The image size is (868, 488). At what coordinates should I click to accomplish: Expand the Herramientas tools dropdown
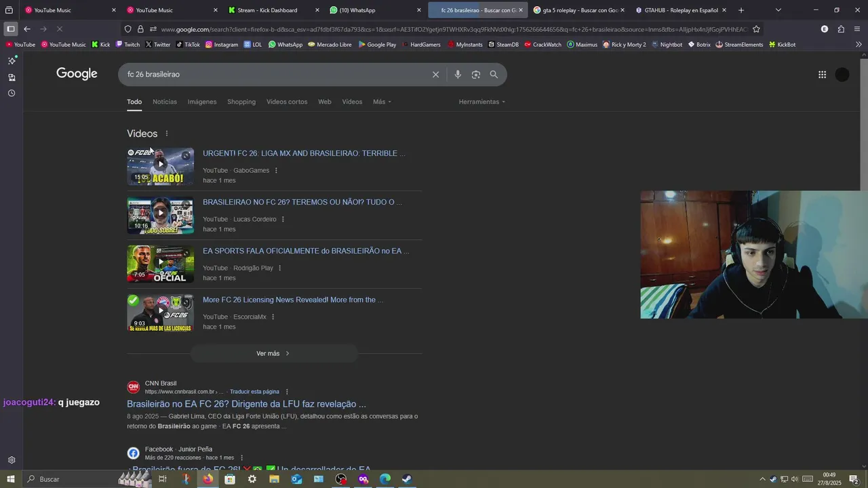tap(481, 102)
